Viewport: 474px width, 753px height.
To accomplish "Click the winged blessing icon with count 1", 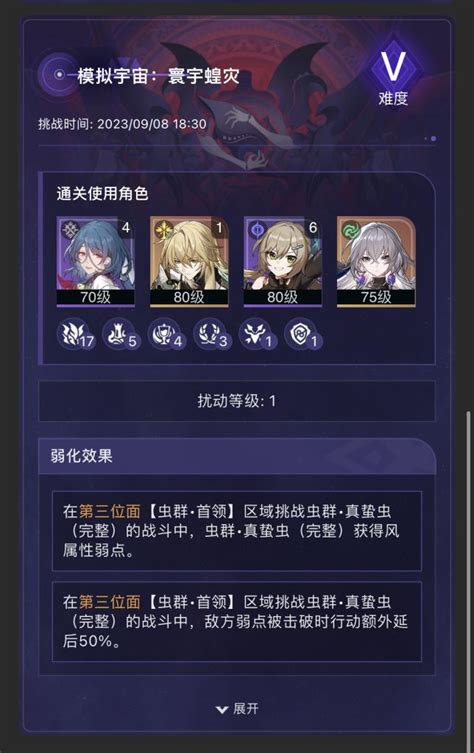I will click(257, 334).
